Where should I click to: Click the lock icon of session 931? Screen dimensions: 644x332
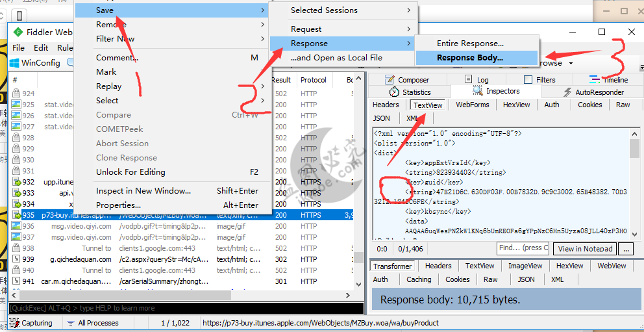[16, 170]
